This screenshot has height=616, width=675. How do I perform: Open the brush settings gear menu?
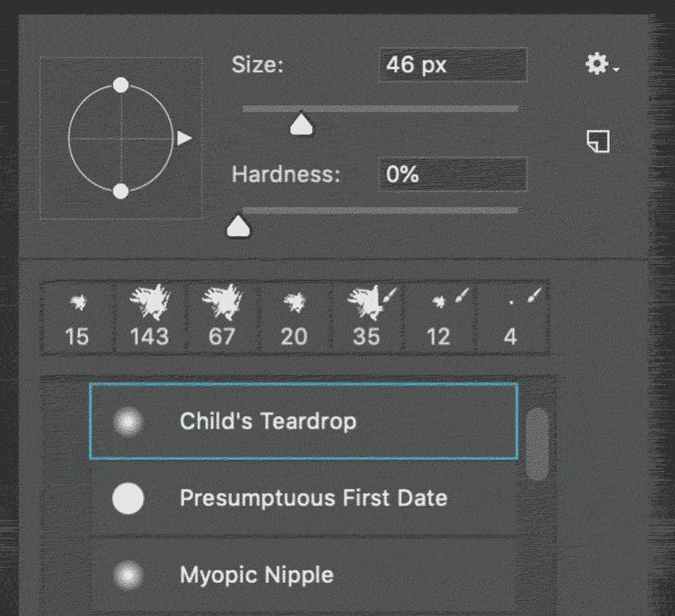602,64
